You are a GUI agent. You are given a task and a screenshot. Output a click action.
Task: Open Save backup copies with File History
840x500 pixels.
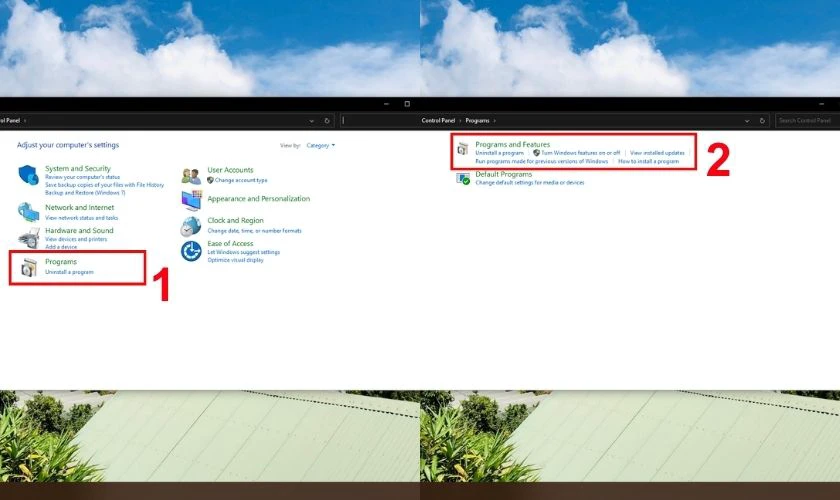tap(104, 185)
